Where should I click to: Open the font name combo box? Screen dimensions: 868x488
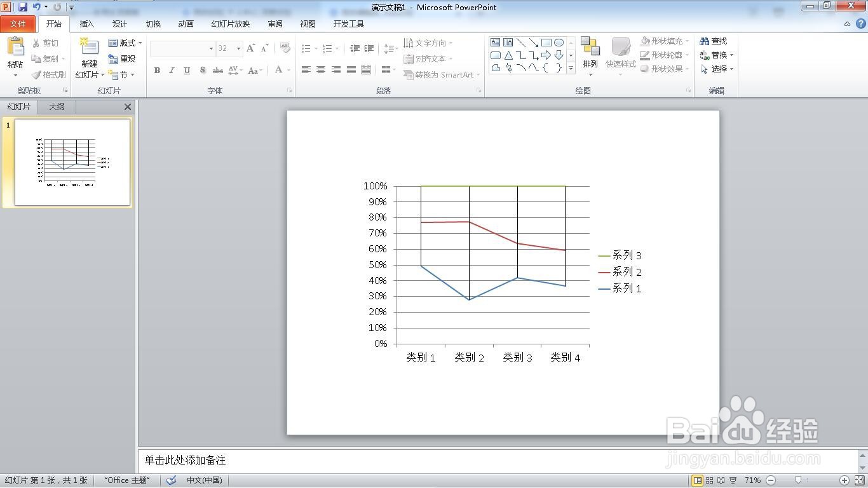[182, 48]
